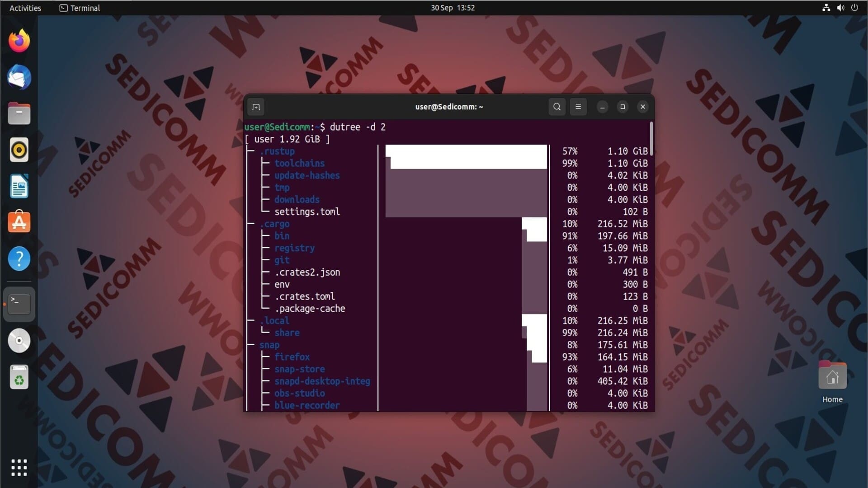868x488 pixels.
Task: Open the disc drive icon in the dock
Action: [x=19, y=341]
